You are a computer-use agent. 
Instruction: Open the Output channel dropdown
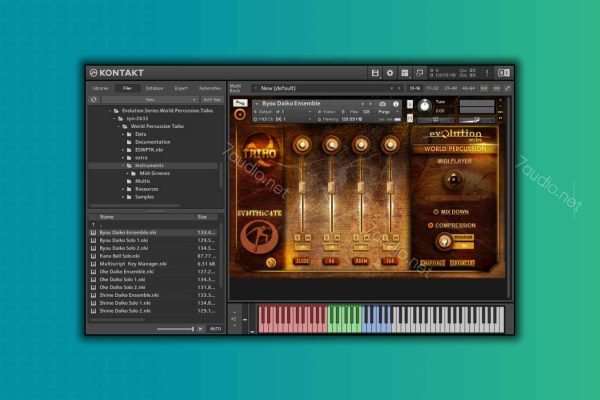284,112
